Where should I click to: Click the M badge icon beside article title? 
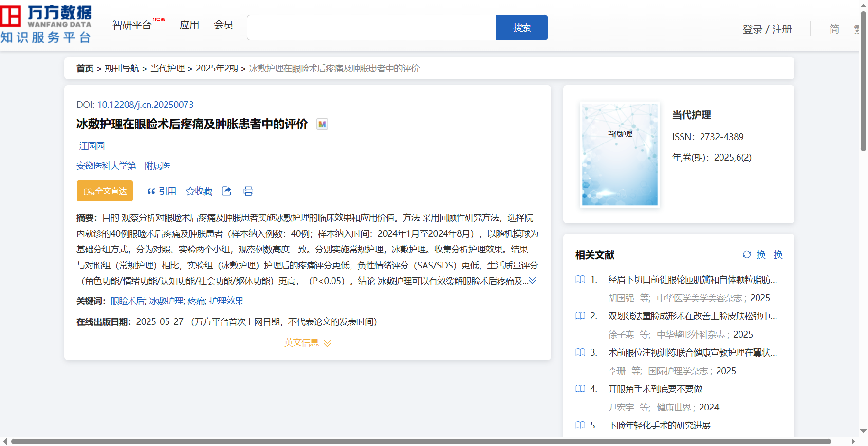pyautogui.click(x=322, y=125)
